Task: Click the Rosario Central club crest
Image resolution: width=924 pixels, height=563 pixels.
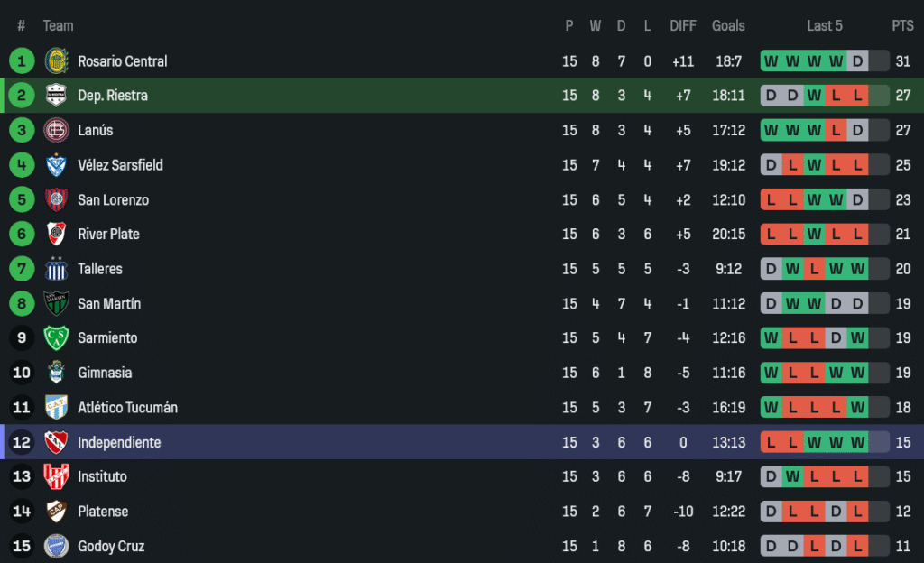Action: tap(56, 61)
